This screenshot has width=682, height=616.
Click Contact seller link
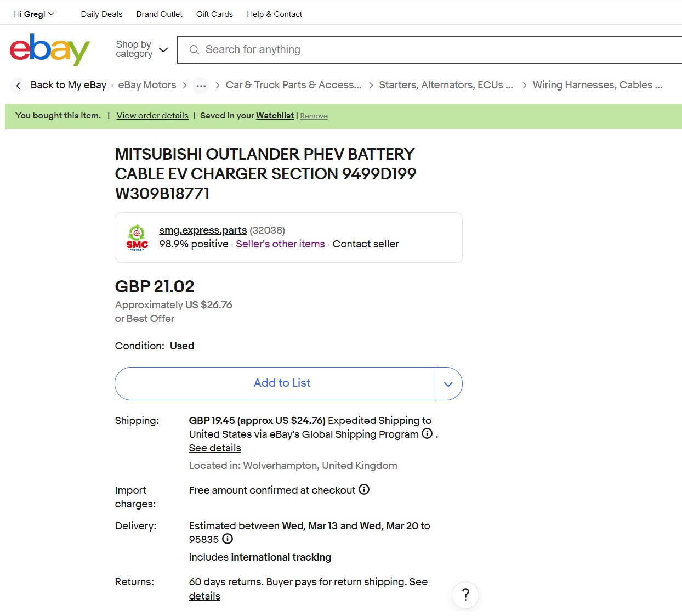(x=366, y=244)
